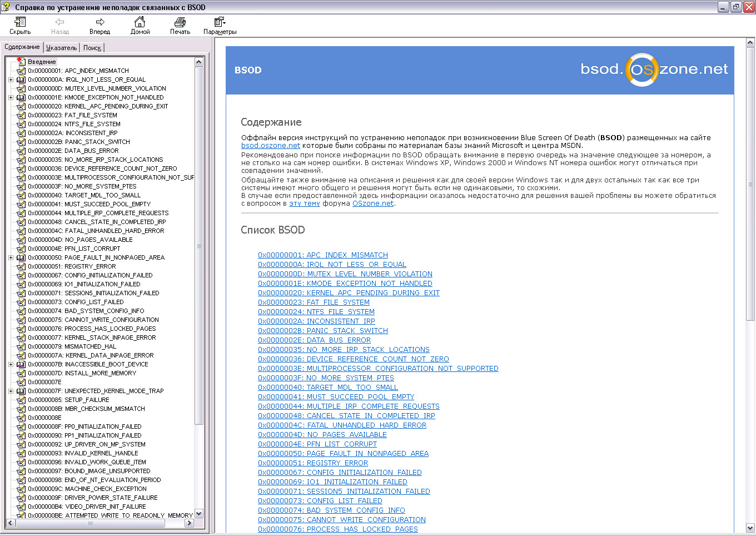
Task: Select tree item 0x0000002E: DATA_BUS_ERROR
Action: (x=73, y=151)
